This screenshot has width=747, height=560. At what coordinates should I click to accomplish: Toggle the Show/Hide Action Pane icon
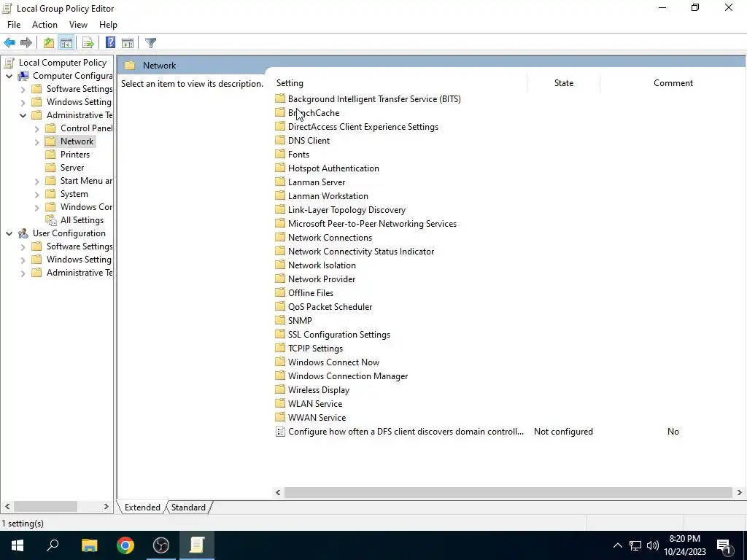[x=128, y=43]
